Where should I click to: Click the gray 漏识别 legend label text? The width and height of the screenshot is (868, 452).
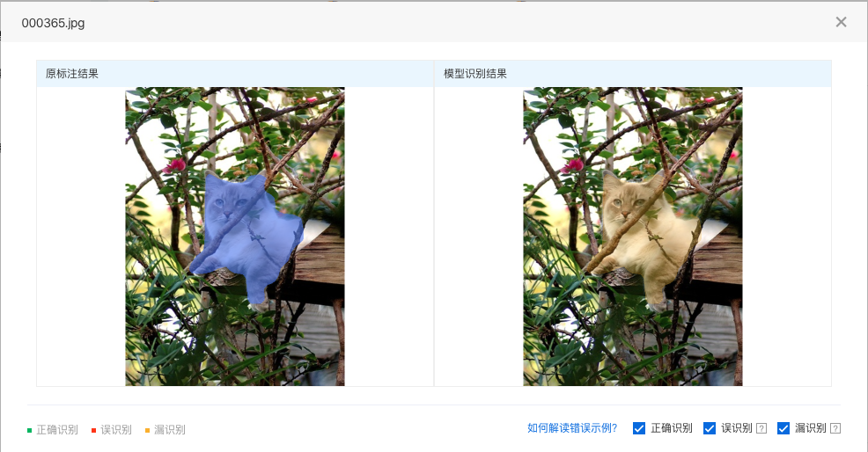click(169, 430)
